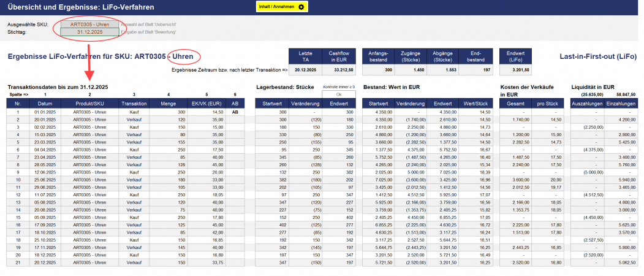
Task: Select the Transaktion column header
Action: coord(134,104)
